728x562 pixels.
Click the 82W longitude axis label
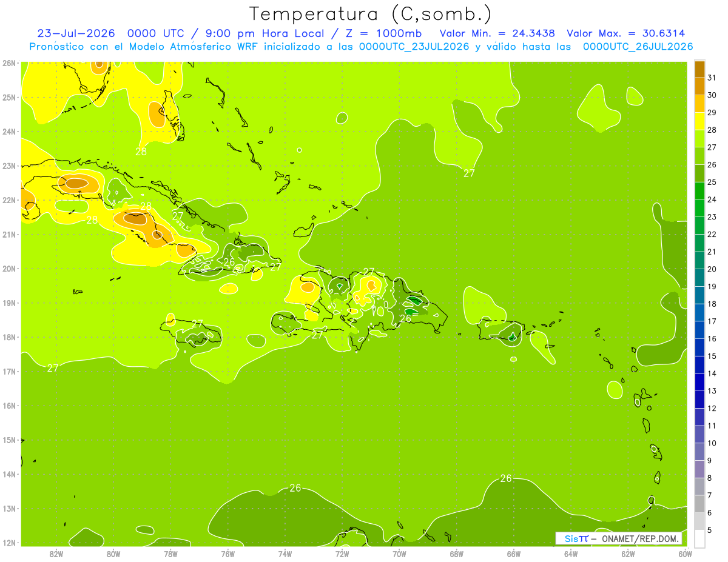tap(56, 554)
